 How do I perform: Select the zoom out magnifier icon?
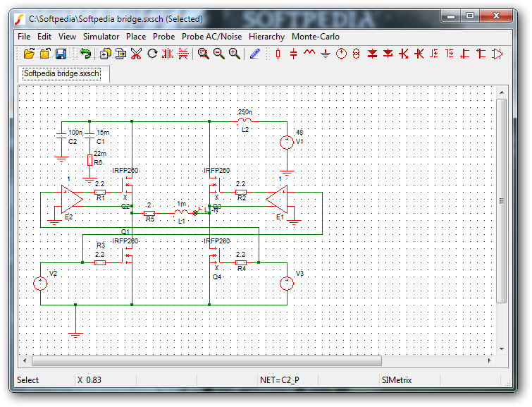pyautogui.click(x=219, y=54)
